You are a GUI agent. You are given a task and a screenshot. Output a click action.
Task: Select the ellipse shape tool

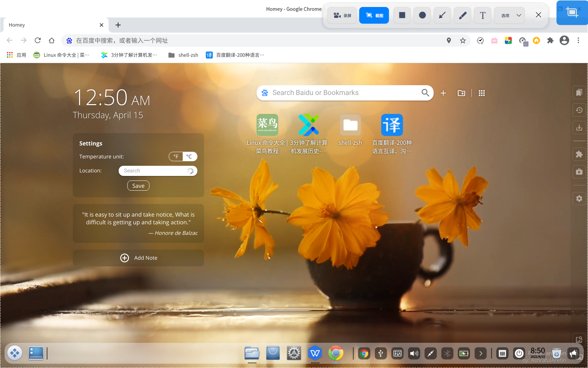422,15
